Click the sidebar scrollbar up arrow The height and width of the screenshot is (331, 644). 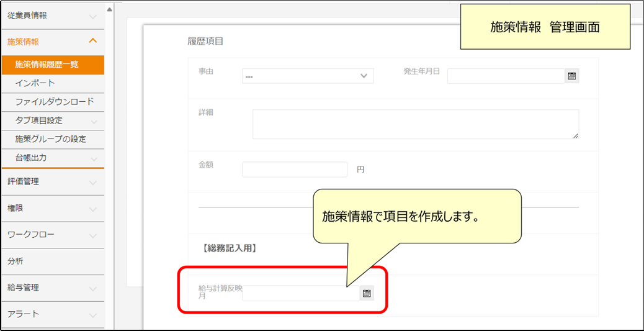pos(109,9)
